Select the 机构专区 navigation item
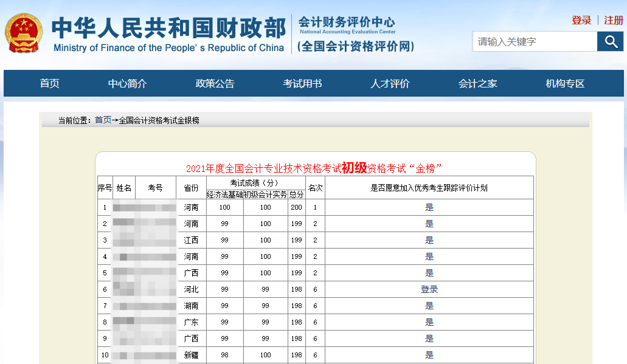This screenshot has height=364, width=627. pos(565,84)
